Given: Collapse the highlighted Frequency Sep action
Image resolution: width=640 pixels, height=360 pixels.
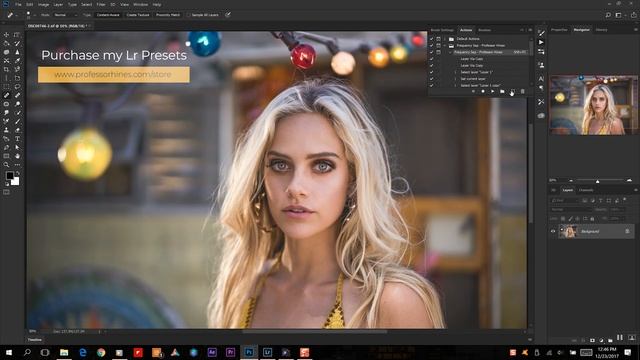Looking at the screenshot, I should point(450,52).
